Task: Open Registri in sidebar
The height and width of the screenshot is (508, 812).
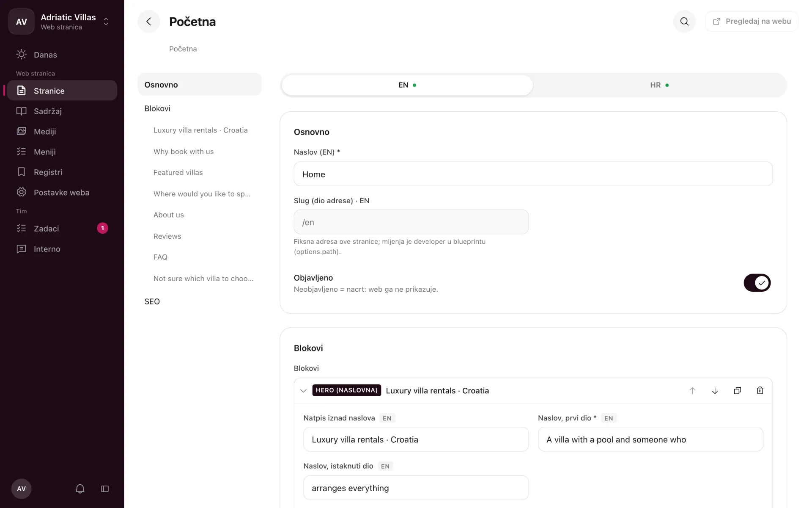Action: click(62, 172)
